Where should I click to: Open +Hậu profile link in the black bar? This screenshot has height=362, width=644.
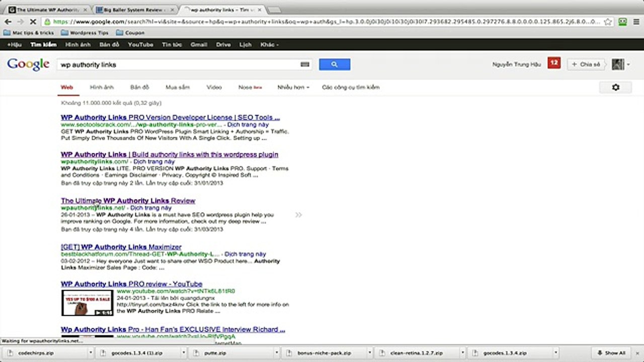click(x=14, y=45)
